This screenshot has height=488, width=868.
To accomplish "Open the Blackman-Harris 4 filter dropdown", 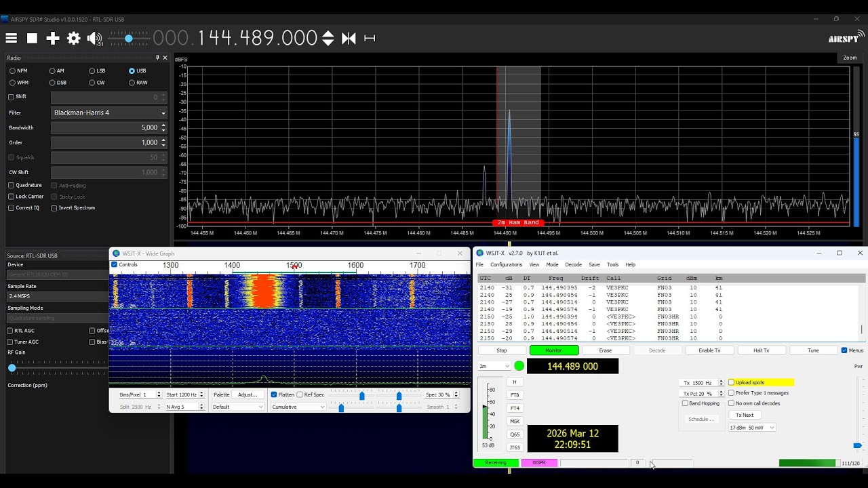I will 108,113.
